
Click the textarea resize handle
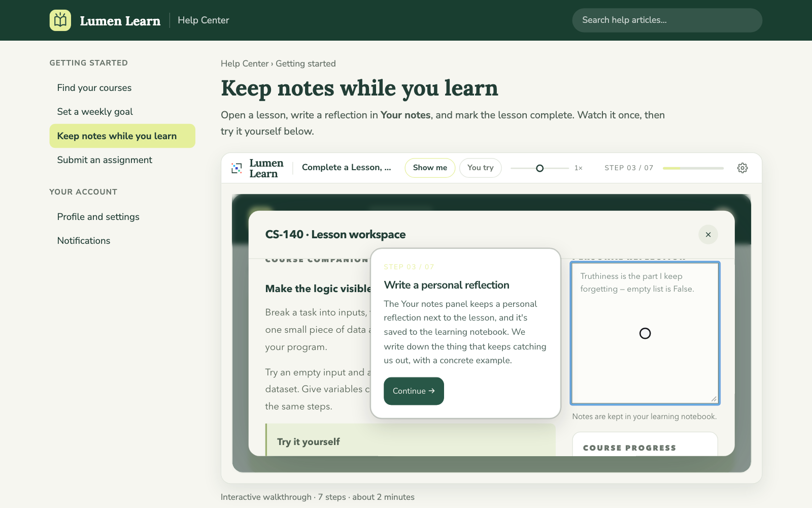click(714, 399)
